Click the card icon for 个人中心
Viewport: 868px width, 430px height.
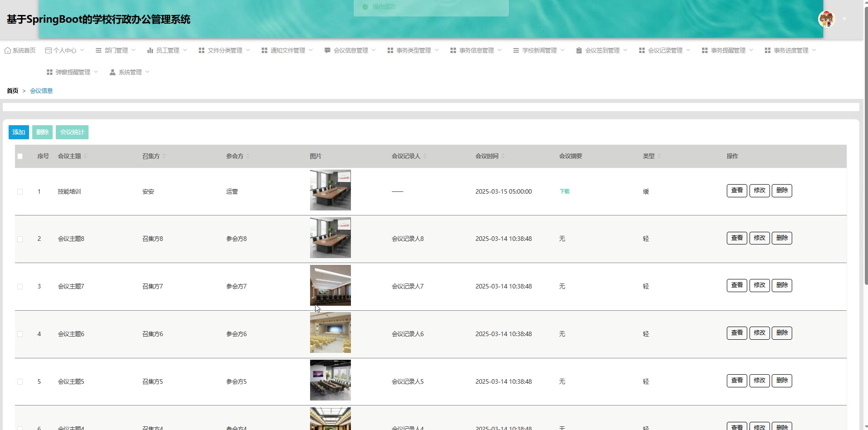[x=48, y=50]
